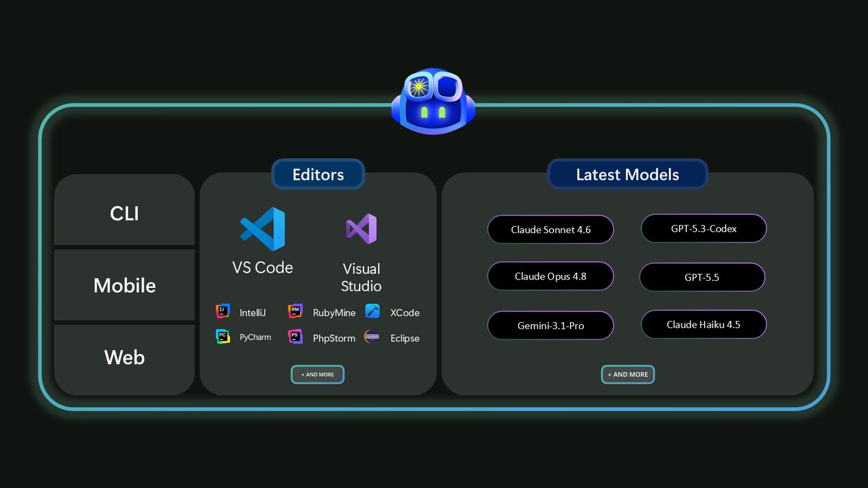Pick the Gemini-3.1-Pro model pill

tap(551, 325)
